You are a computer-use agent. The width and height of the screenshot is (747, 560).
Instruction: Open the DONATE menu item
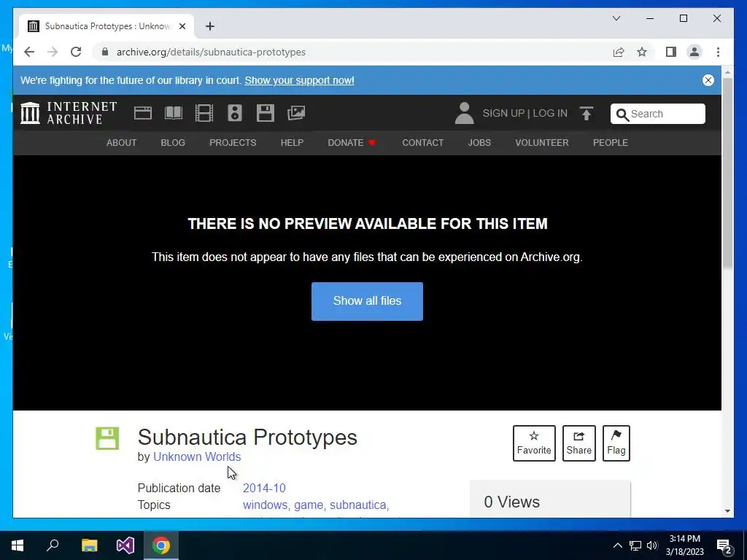click(x=352, y=143)
